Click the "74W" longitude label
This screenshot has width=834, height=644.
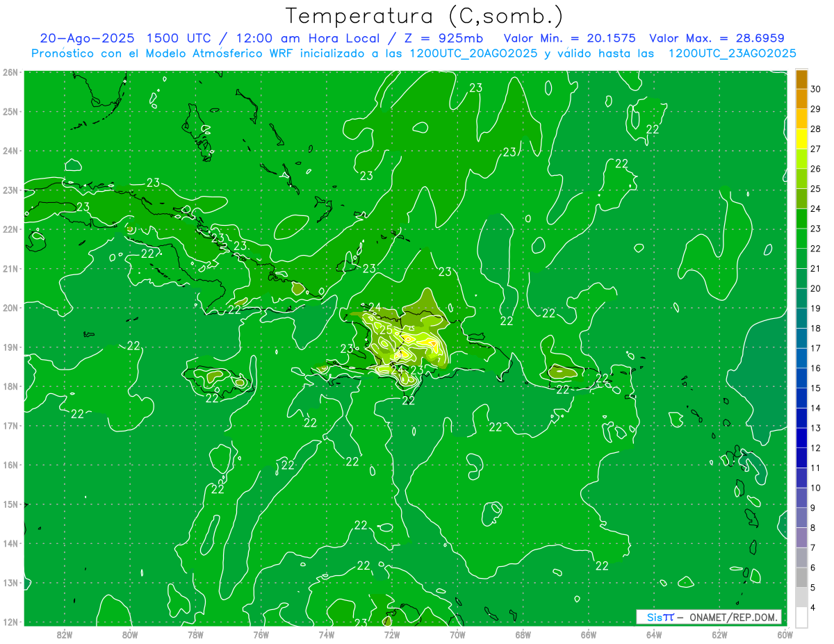[x=327, y=634]
